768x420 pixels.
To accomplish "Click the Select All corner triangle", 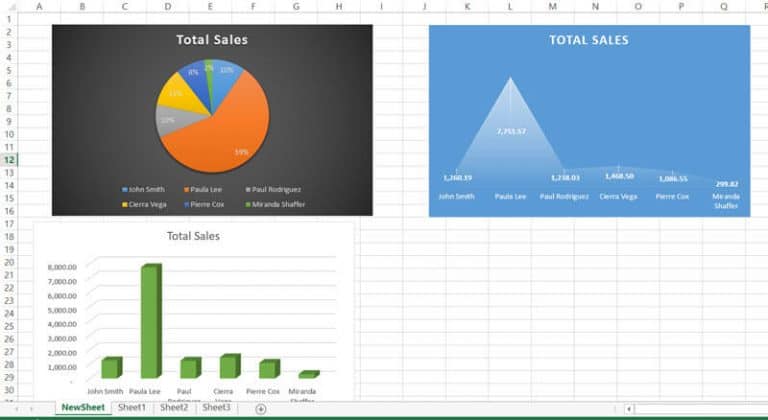I will click(8, 7).
